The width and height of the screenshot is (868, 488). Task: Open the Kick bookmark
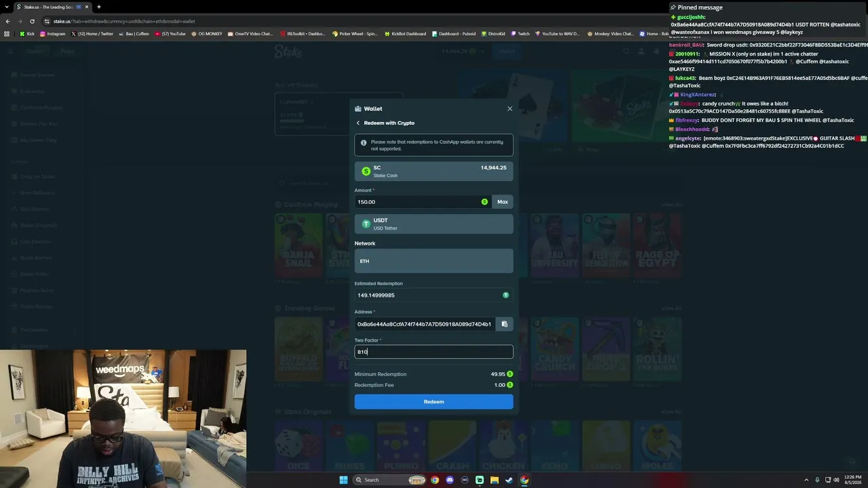coord(27,33)
